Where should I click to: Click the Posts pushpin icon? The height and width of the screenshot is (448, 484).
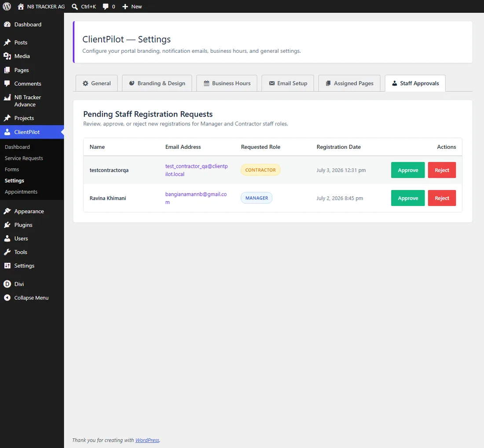7,43
